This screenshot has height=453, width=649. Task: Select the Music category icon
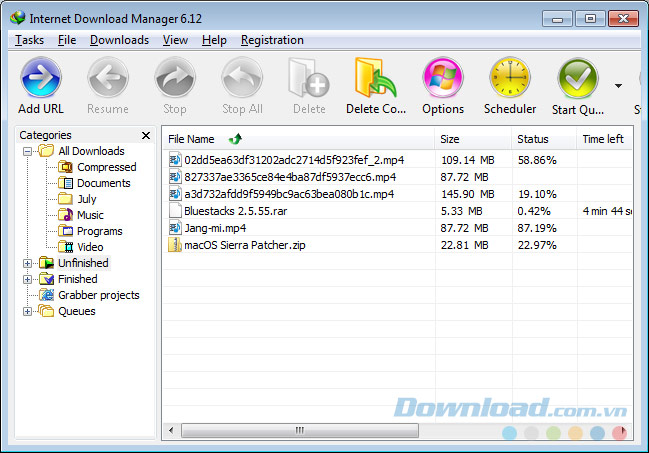tap(65, 214)
